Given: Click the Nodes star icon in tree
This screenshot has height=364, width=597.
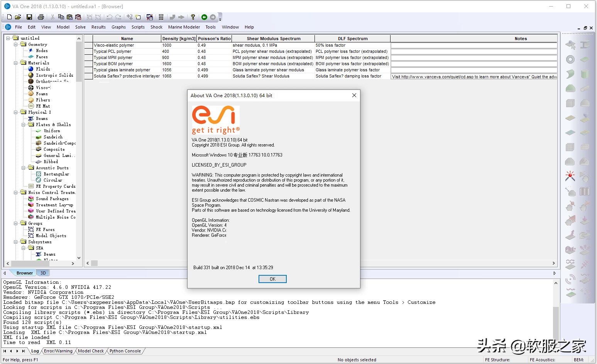Looking at the screenshot, I should click(x=31, y=51).
